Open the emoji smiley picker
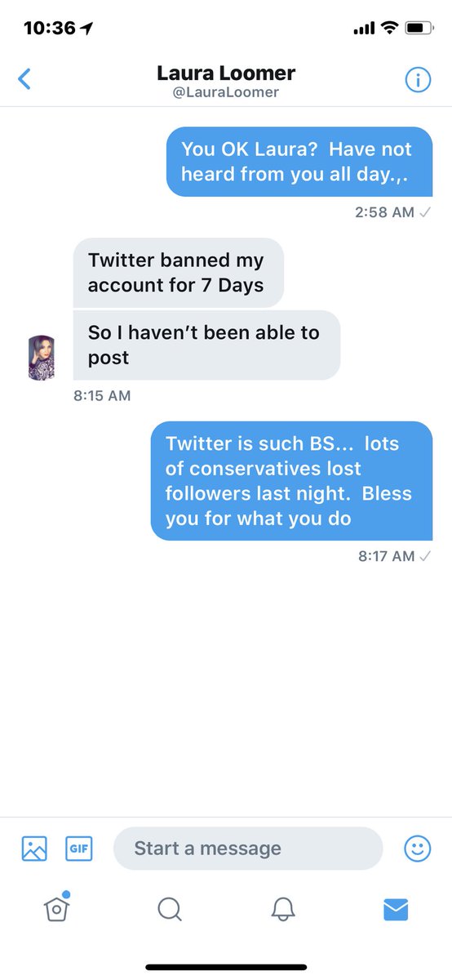 pos(418,849)
